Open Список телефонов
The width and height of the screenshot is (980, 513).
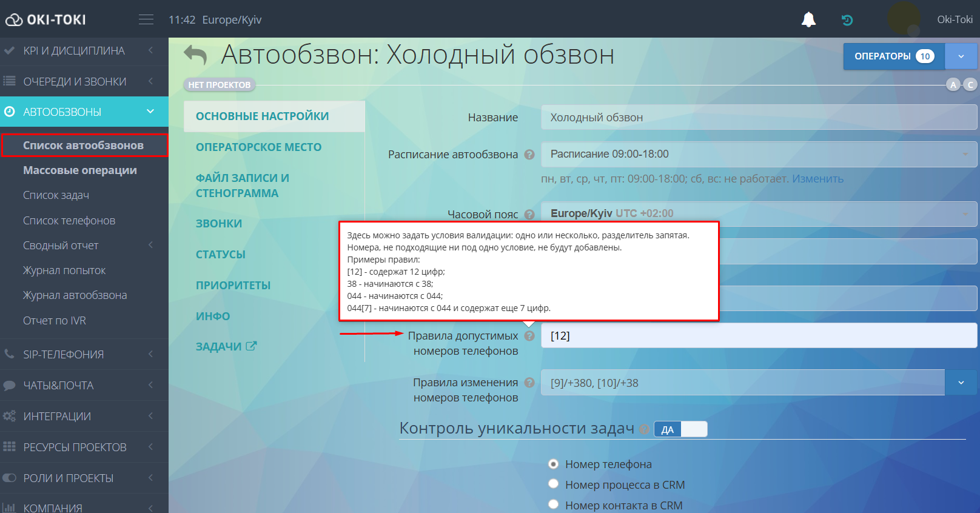[69, 221]
